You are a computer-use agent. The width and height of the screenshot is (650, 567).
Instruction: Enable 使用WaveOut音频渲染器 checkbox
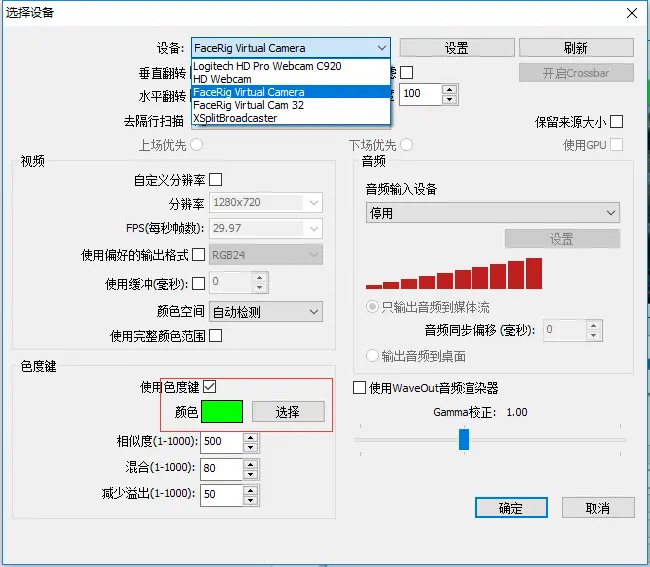point(359,388)
